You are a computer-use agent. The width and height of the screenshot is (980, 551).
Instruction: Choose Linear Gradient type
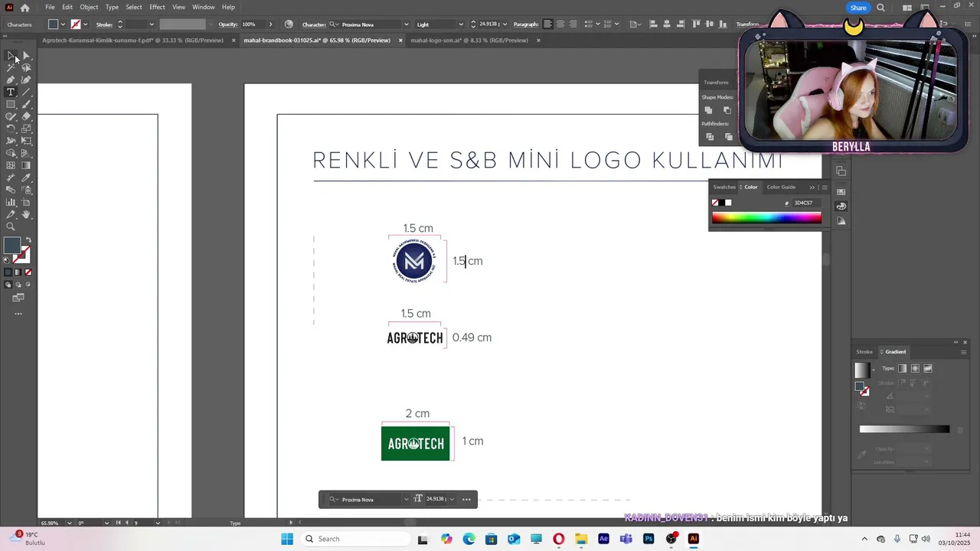903,369
